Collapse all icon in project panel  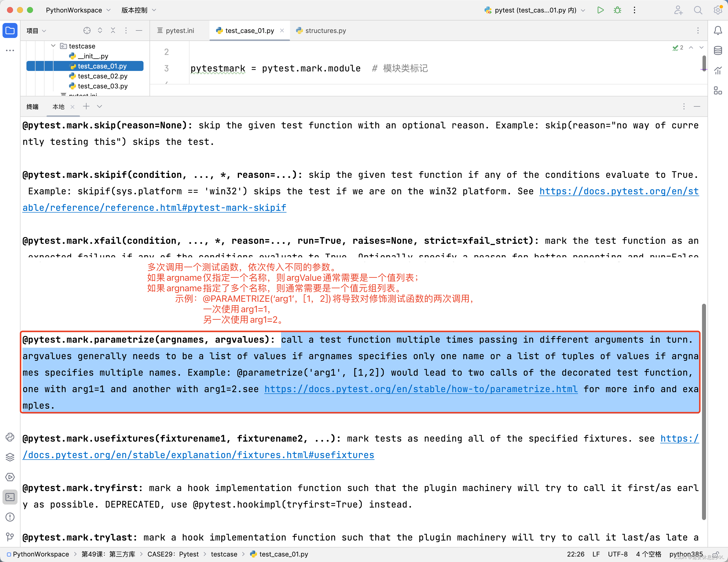pos(113,31)
